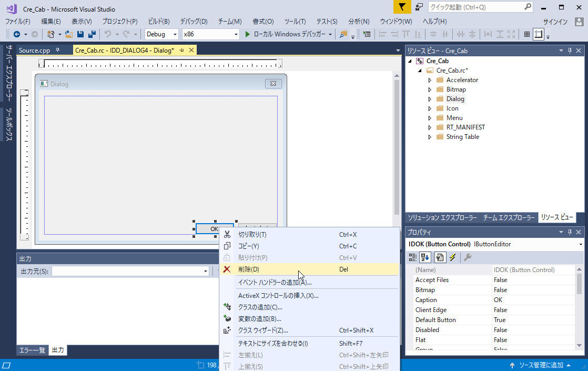
Task: Open the Properties object selector dropdown
Action: [581, 244]
